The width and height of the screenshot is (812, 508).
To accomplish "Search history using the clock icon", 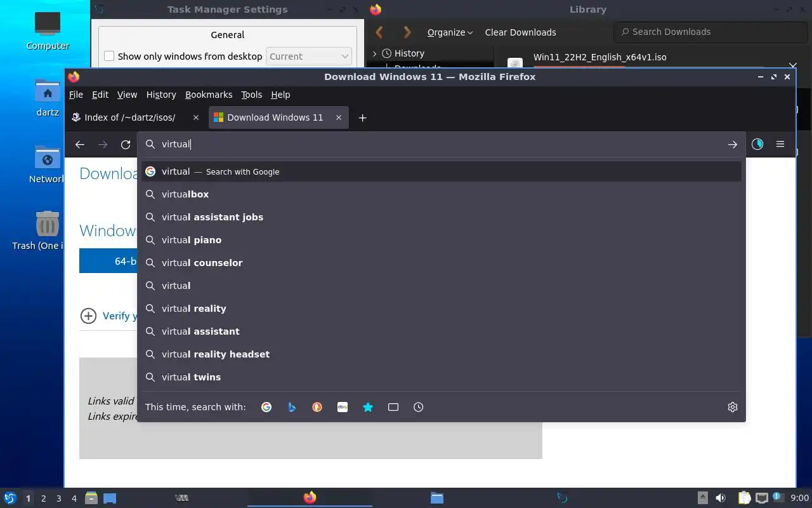I will [x=419, y=407].
